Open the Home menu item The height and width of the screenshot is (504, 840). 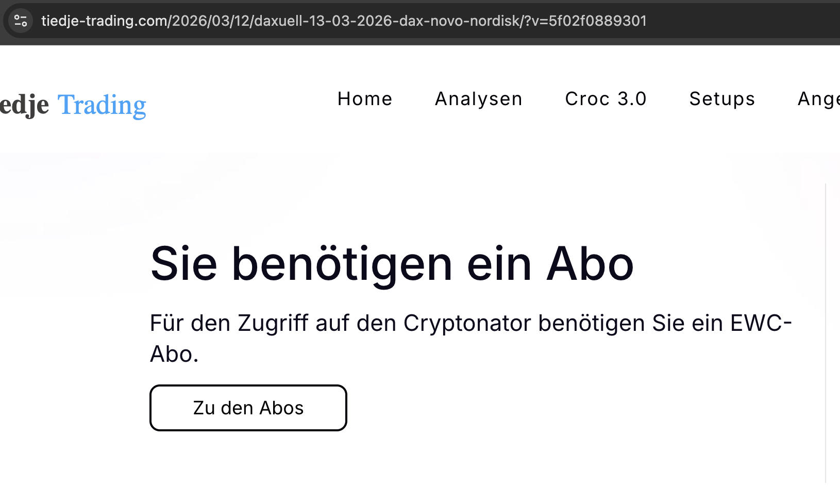tap(365, 98)
